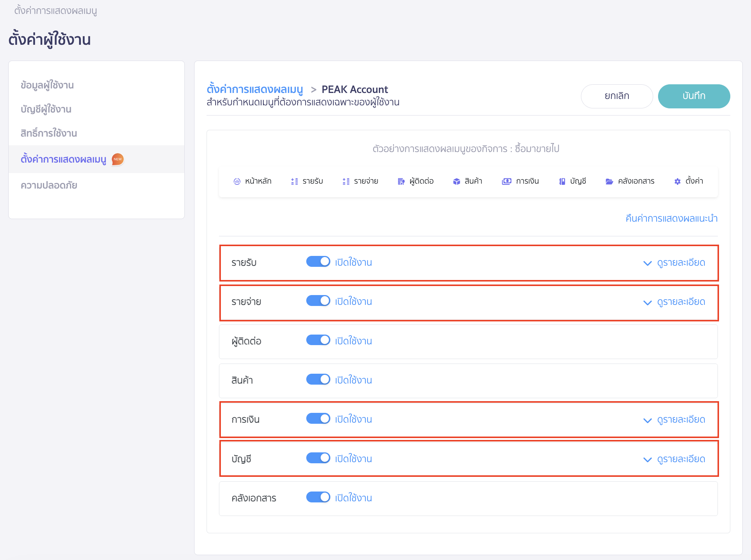Click the สินค้า box icon in preview menu
751x560 pixels.
click(x=456, y=181)
